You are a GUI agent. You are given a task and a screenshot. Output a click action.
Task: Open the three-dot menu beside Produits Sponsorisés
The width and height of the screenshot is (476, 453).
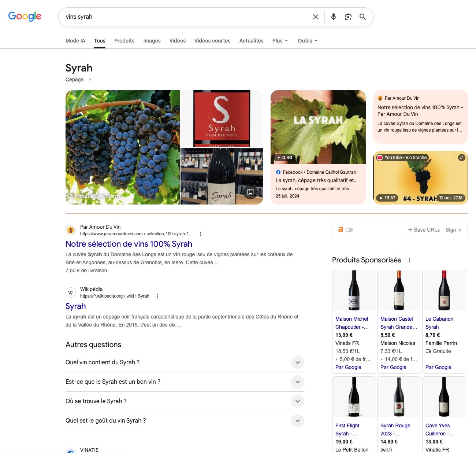click(409, 260)
